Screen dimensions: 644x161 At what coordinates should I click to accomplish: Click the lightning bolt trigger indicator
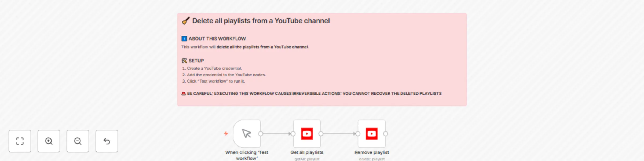(x=226, y=133)
